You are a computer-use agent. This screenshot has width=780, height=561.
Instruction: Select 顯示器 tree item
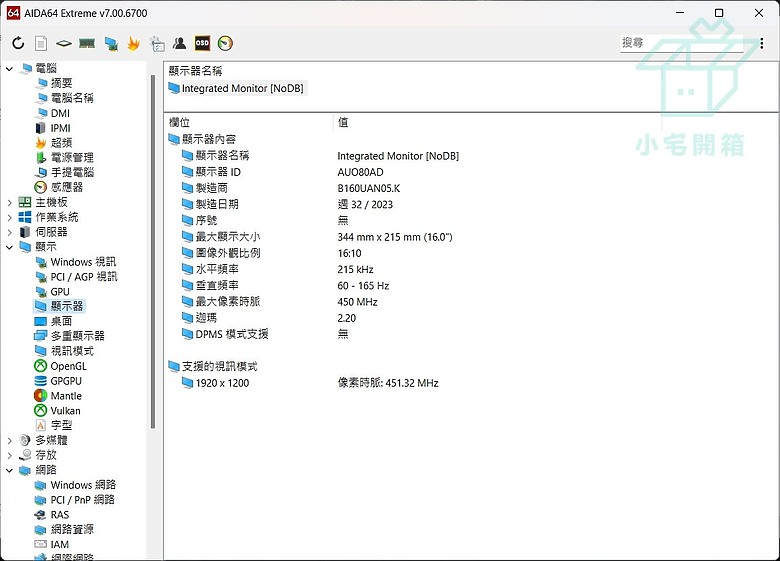tap(59, 306)
